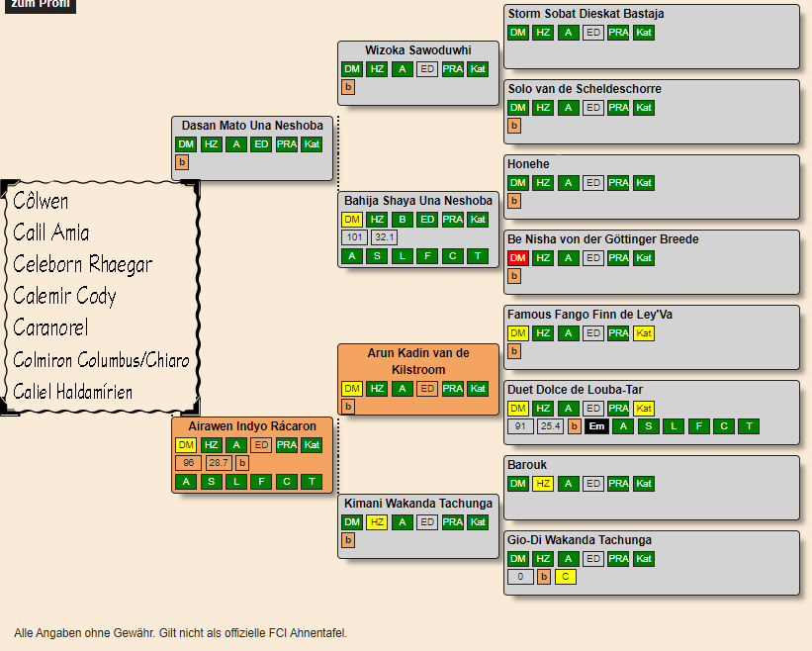Click the yellow HZ badge under Barouk

[543, 484]
